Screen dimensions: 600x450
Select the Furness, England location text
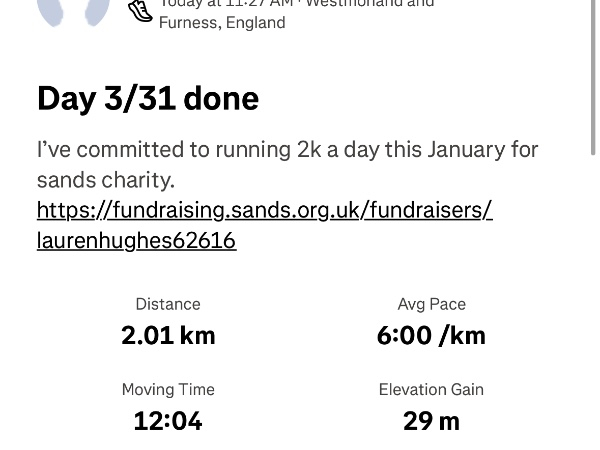point(222,22)
